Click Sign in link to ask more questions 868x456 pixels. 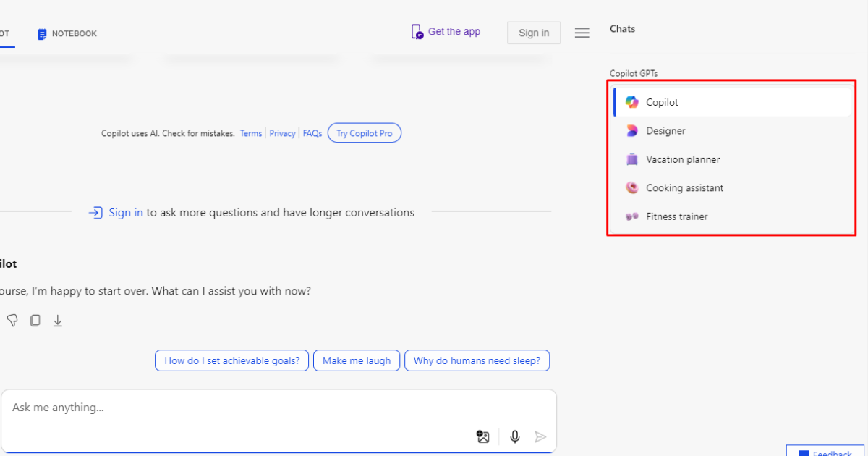coord(126,213)
